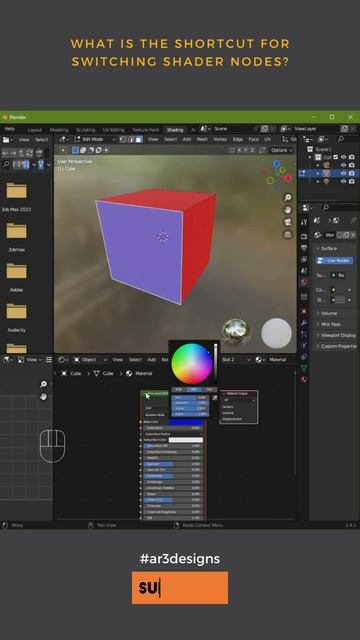
Task: Open the Modifiers wrench properties tab
Action: pyautogui.click(x=304, y=323)
